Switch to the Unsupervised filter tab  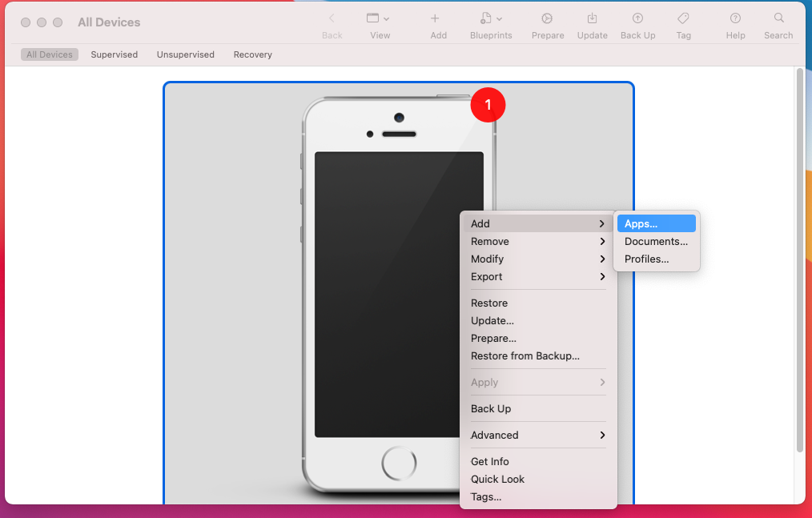point(185,54)
